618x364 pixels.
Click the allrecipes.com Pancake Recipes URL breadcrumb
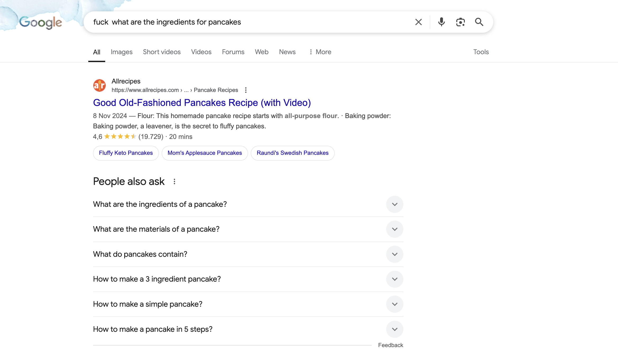(x=175, y=90)
